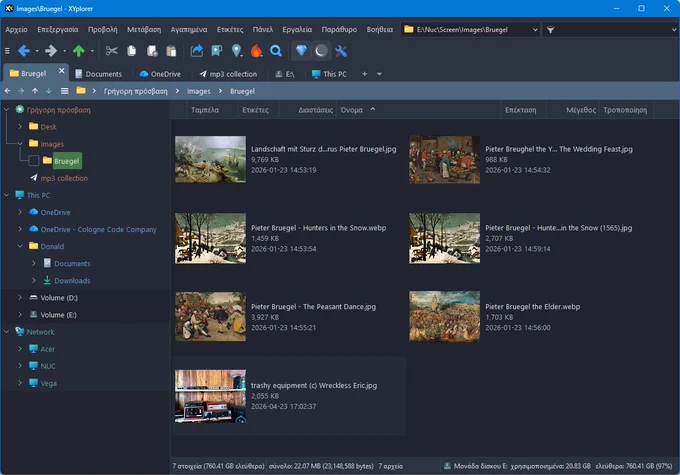Click the blue diamond icon
The image size is (680, 475).
tap(301, 51)
